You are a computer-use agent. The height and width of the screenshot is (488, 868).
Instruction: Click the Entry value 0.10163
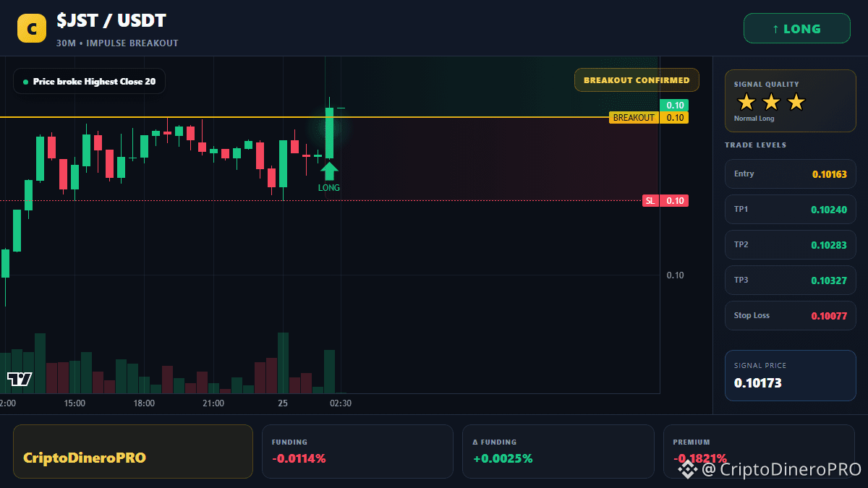[x=829, y=174]
